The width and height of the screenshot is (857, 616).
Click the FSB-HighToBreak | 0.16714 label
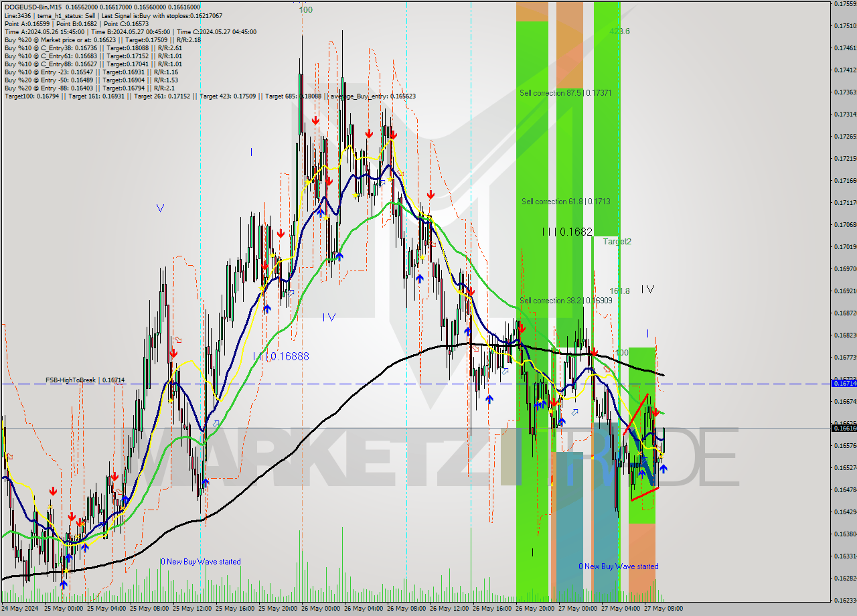tap(85, 380)
